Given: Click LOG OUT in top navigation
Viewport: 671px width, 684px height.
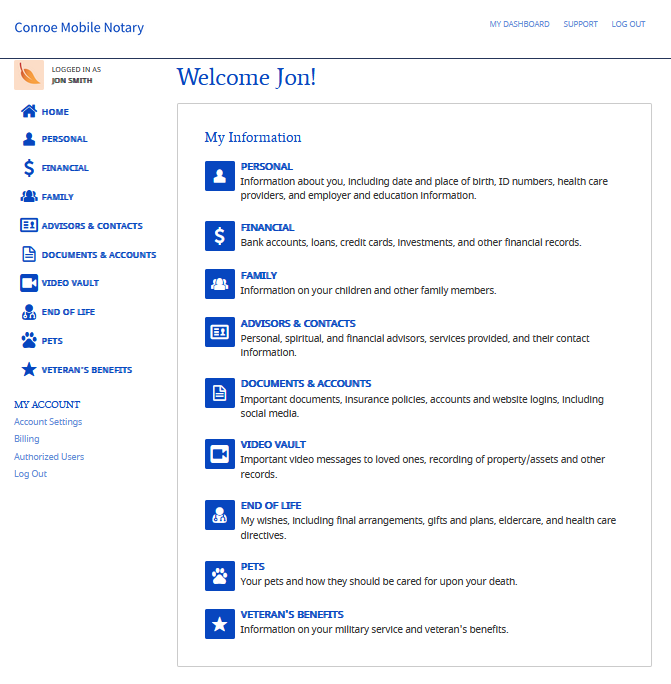Looking at the screenshot, I should coord(628,24).
